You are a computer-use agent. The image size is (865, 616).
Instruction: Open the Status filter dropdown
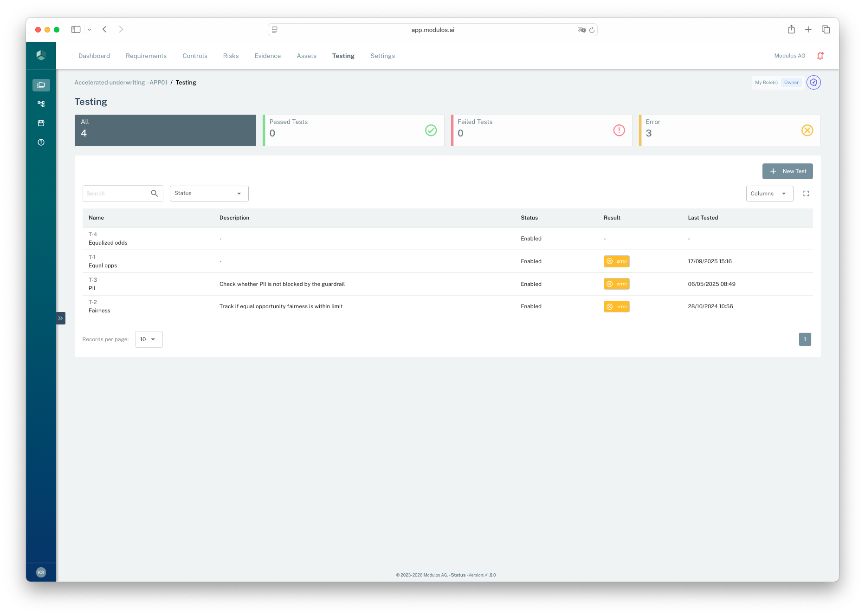(208, 193)
